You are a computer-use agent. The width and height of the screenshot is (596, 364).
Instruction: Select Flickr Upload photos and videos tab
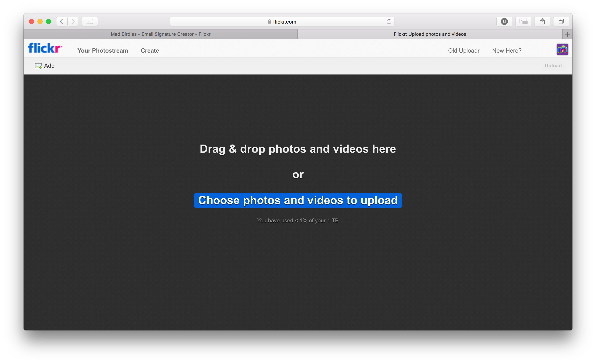(430, 34)
